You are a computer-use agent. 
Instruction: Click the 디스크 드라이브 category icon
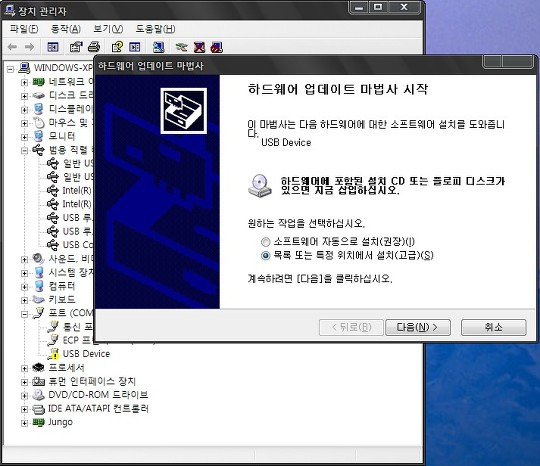[x=39, y=95]
